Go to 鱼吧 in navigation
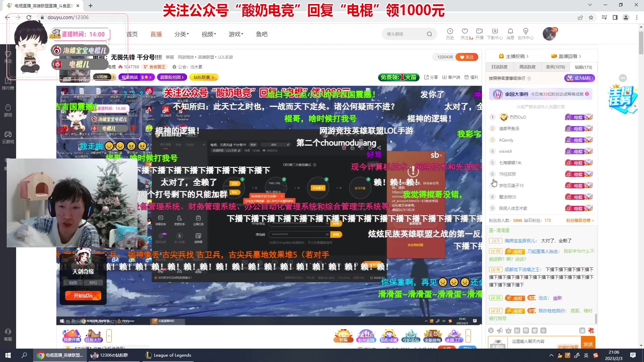This screenshot has width=644, height=362. (262, 34)
